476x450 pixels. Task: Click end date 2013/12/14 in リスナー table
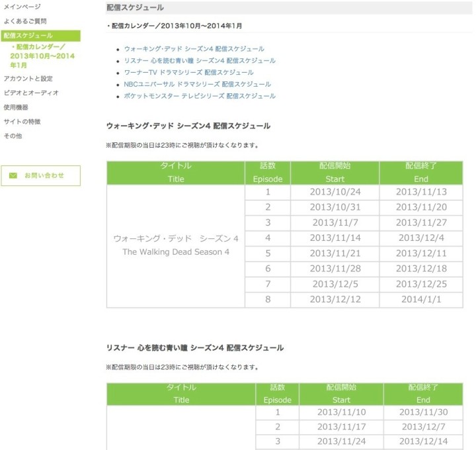(x=423, y=441)
